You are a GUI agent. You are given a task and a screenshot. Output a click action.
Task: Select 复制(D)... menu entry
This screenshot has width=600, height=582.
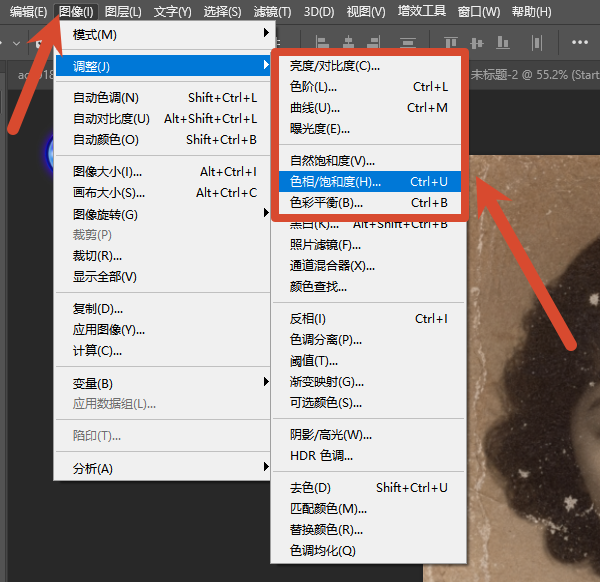(x=163, y=308)
